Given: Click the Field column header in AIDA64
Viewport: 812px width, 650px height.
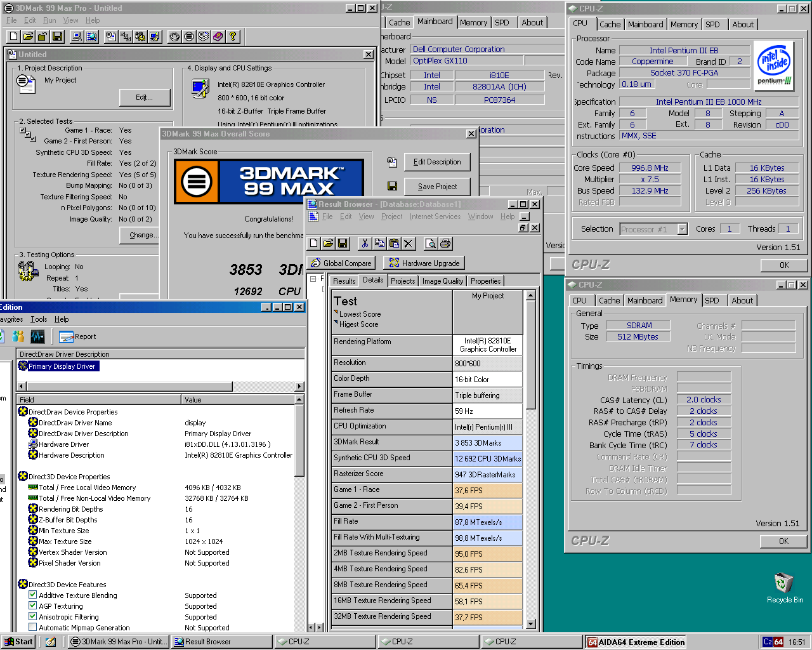Looking at the screenshot, I should tap(98, 400).
